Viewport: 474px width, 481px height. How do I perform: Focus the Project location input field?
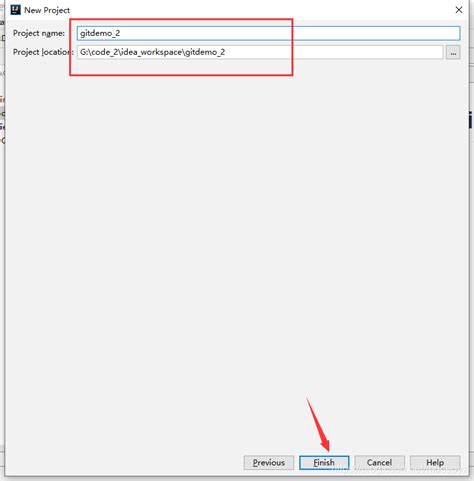[260, 52]
